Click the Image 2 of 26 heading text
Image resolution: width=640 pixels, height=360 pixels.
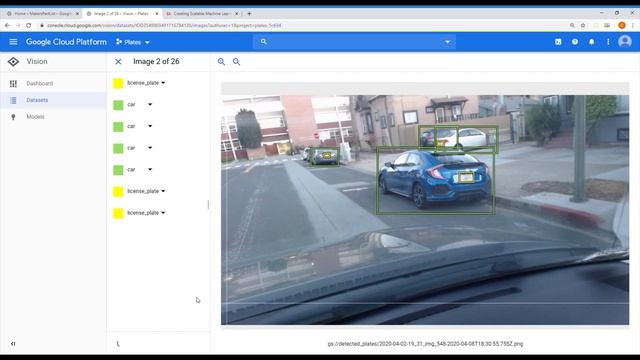[156, 62]
